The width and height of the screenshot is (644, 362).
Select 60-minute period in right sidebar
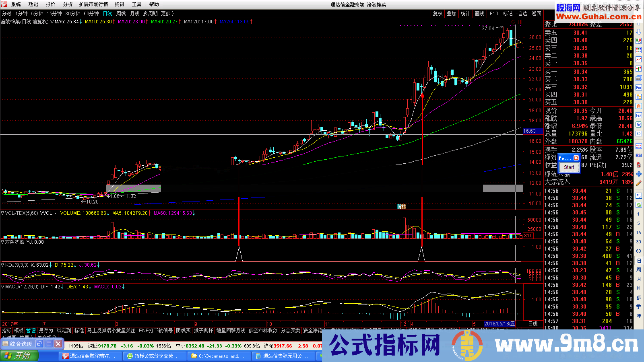click(x=639, y=251)
